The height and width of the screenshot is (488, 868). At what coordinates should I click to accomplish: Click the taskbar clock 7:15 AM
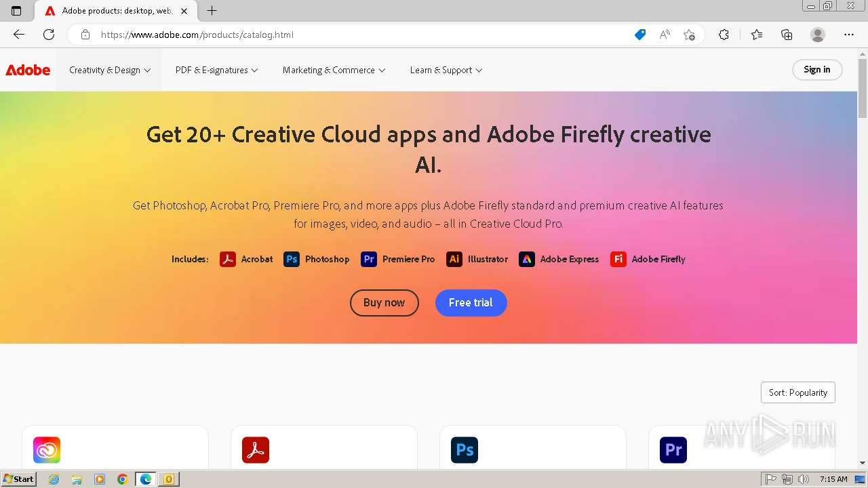(x=833, y=479)
